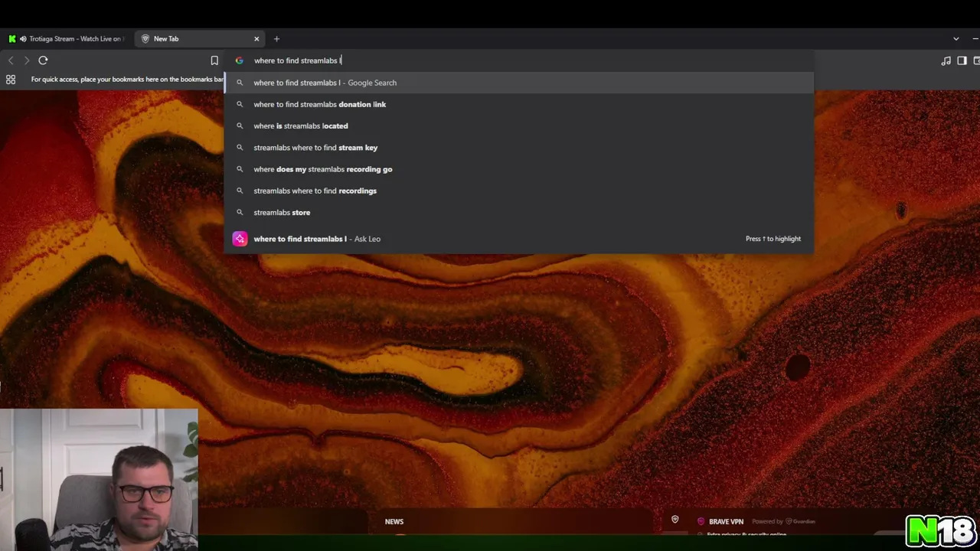The width and height of the screenshot is (980, 551).
Task: Click the pink Leo AI icon
Action: click(240, 239)
